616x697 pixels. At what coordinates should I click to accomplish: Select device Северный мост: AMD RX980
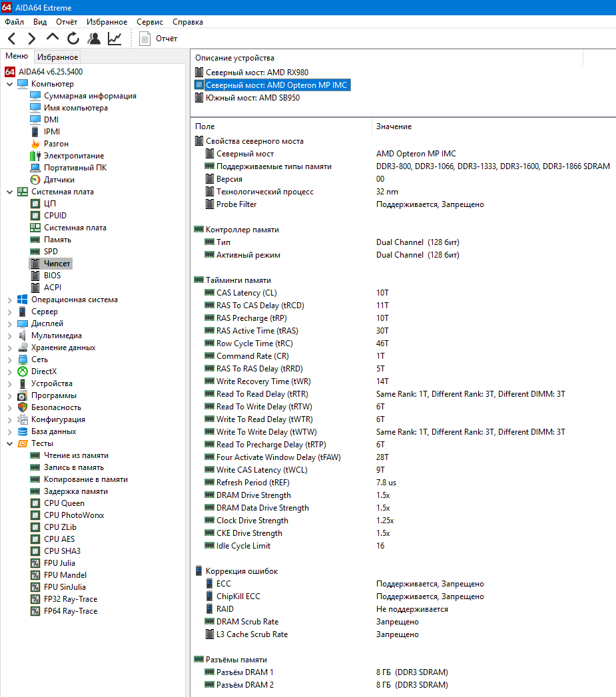[x=257, y=73]
